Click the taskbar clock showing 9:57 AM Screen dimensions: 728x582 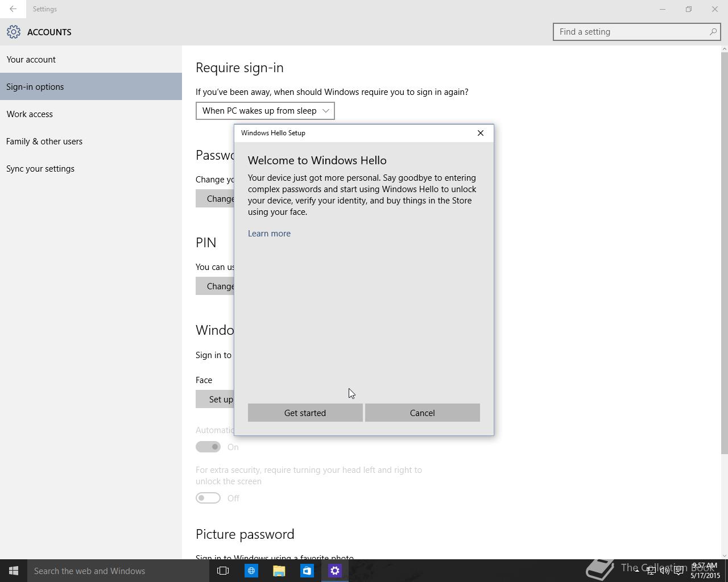tap(705, 571)
